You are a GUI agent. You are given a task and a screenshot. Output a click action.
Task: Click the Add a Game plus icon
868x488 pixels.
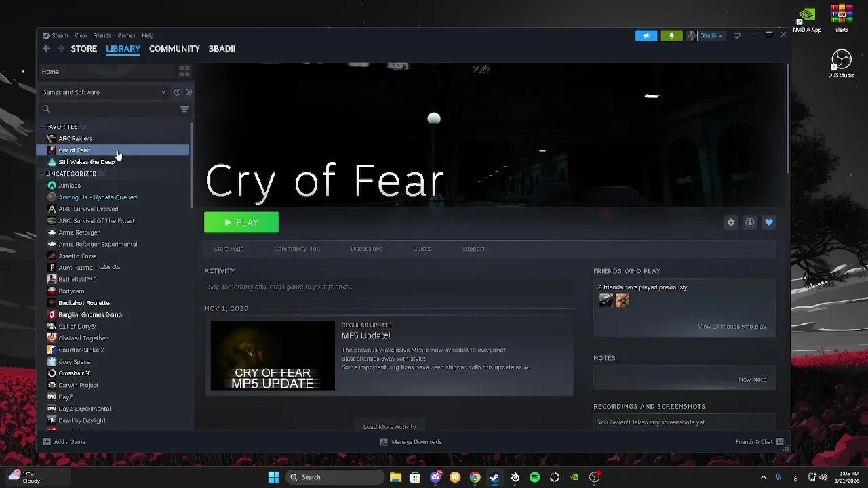tap(47, 442)
